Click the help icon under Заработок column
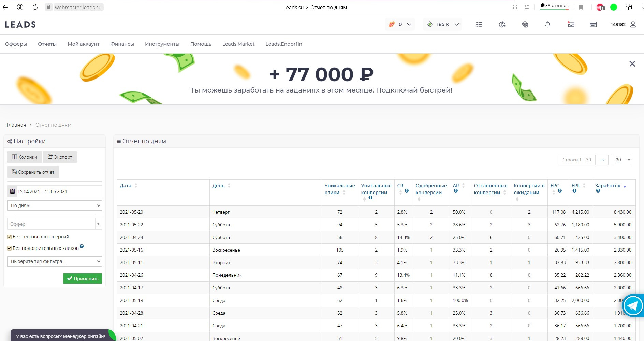Image resolution: width=644 pixels, height=341 pixels. [598, 191]
